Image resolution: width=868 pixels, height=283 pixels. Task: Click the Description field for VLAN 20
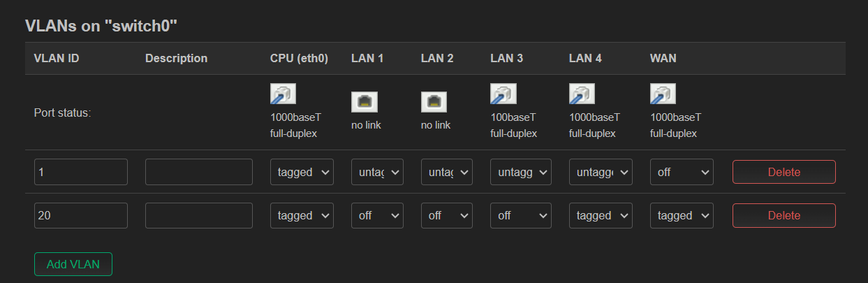tap(199, 216)
